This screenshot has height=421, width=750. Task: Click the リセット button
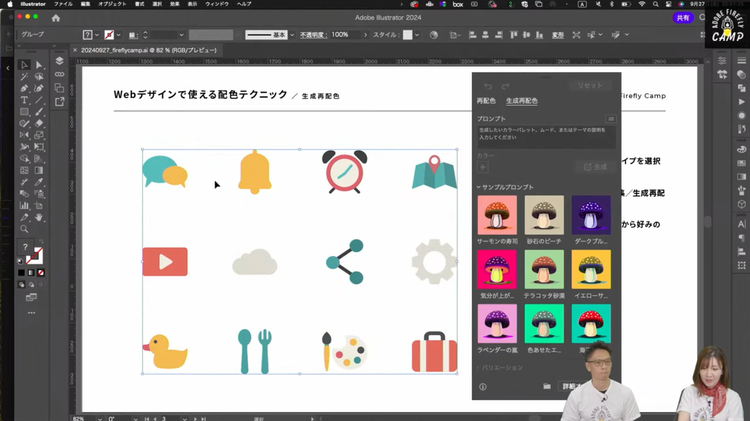[x=590, y=86]
